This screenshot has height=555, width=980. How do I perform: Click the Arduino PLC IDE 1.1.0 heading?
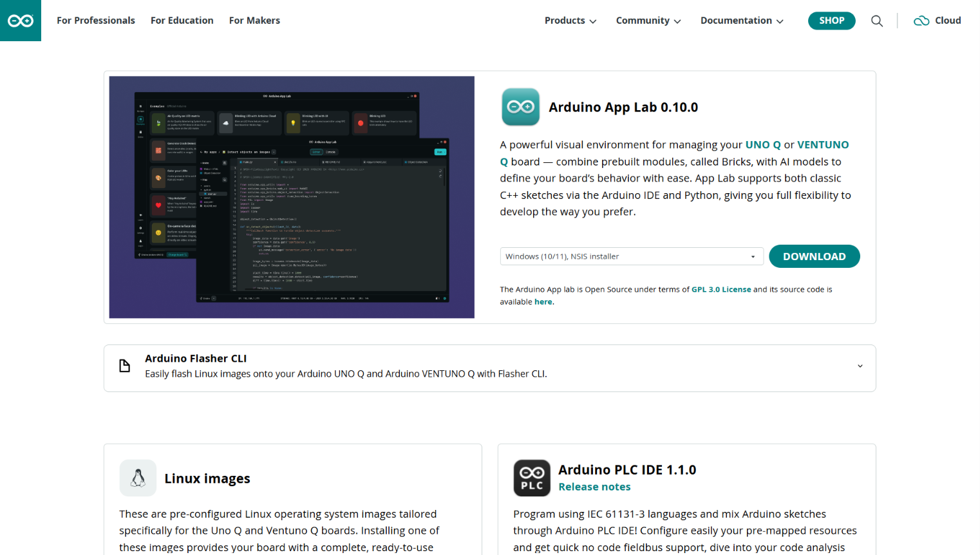pos(627,470)
